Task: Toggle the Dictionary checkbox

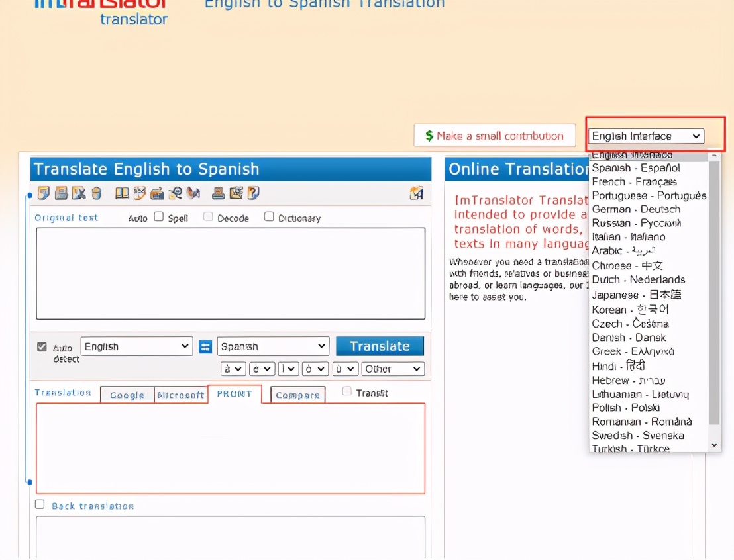Action: [269, 216]
